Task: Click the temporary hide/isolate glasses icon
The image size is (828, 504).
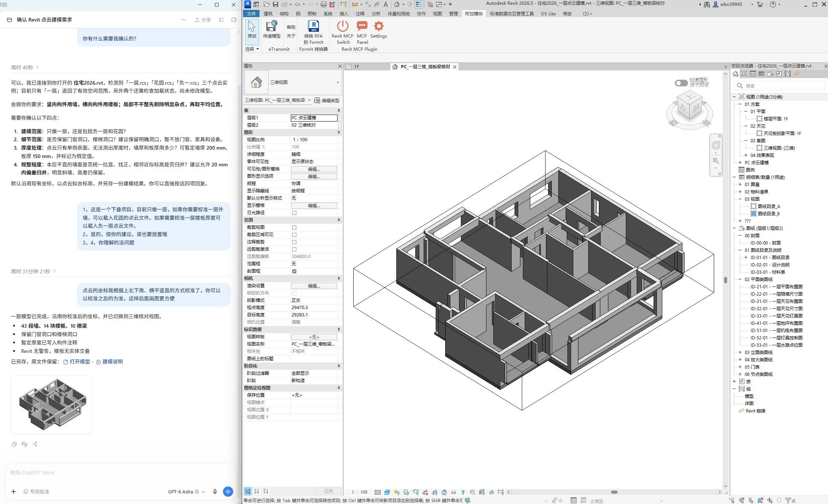Action: [x=454, y=492]
